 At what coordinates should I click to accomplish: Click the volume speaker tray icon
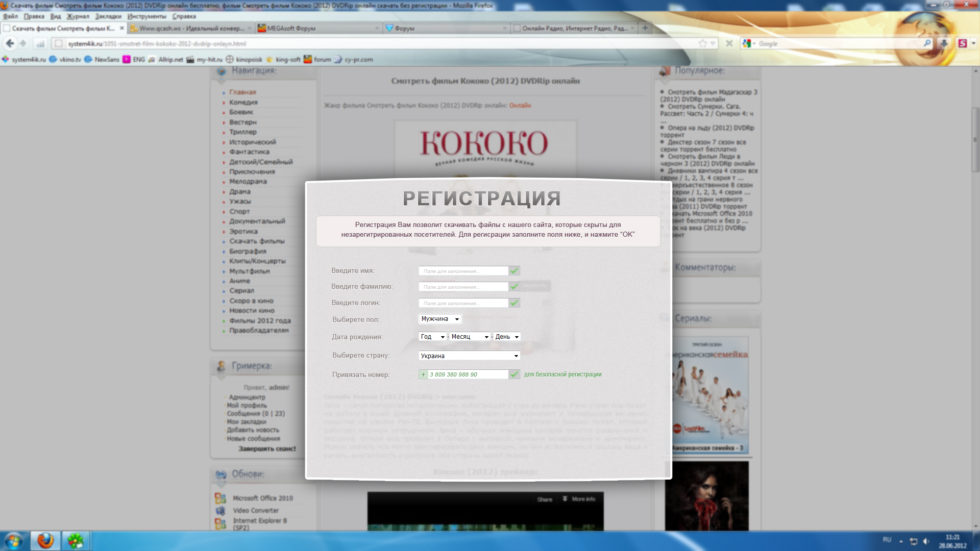point(926,541)
